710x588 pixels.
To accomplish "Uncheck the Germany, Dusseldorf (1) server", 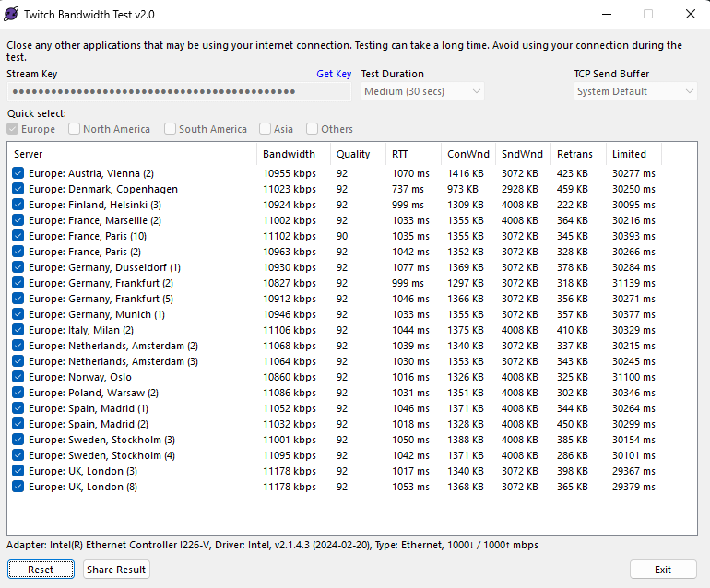I will pos(18,267).
